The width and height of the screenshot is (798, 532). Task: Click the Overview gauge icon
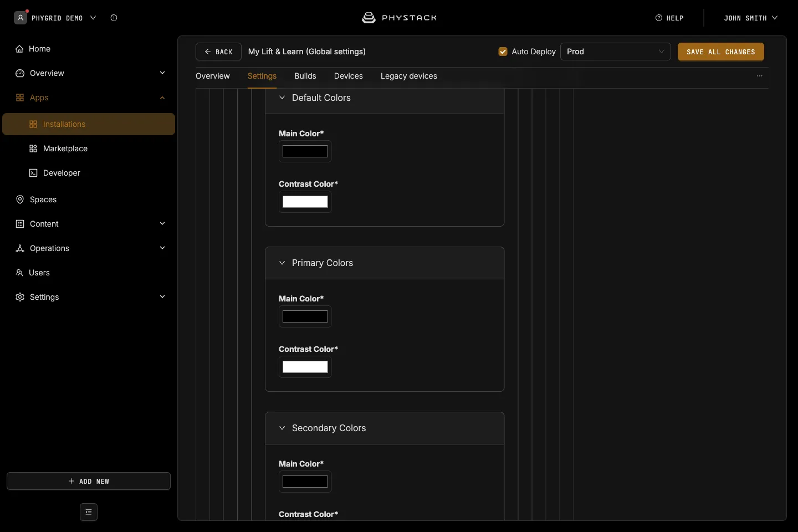coord(20,73)
